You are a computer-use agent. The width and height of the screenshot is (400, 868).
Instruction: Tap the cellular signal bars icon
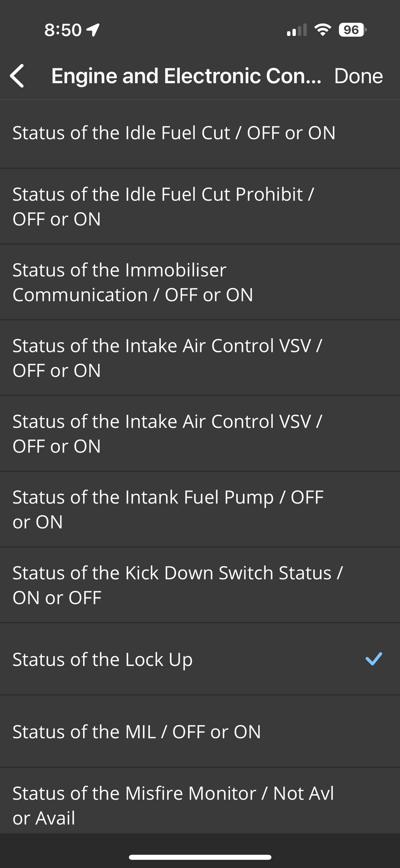[297, 30]
